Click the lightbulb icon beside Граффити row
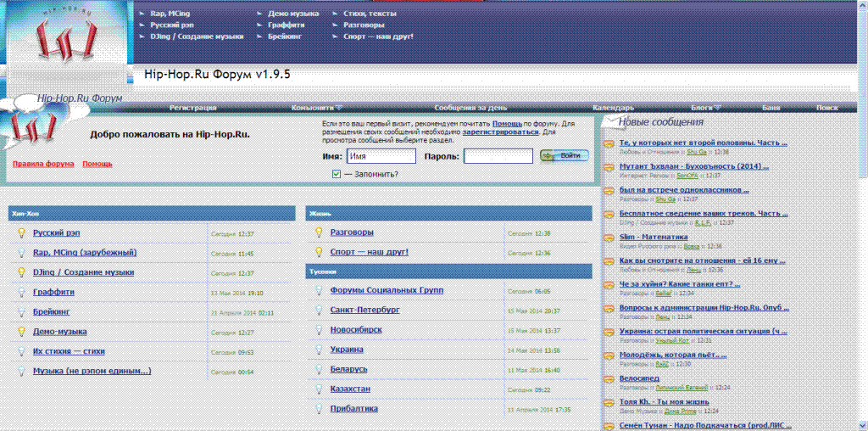 (x=21, y=292)
